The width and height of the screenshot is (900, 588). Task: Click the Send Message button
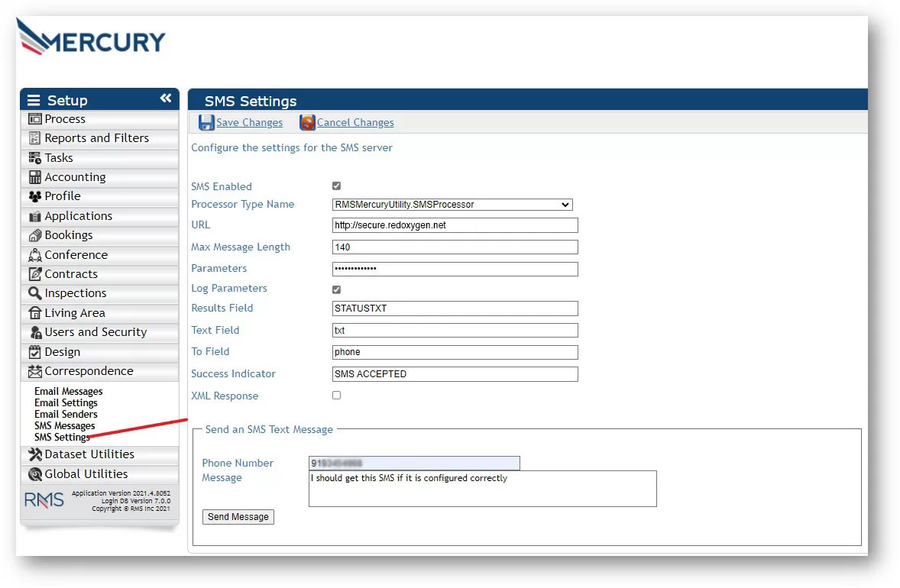238,517
